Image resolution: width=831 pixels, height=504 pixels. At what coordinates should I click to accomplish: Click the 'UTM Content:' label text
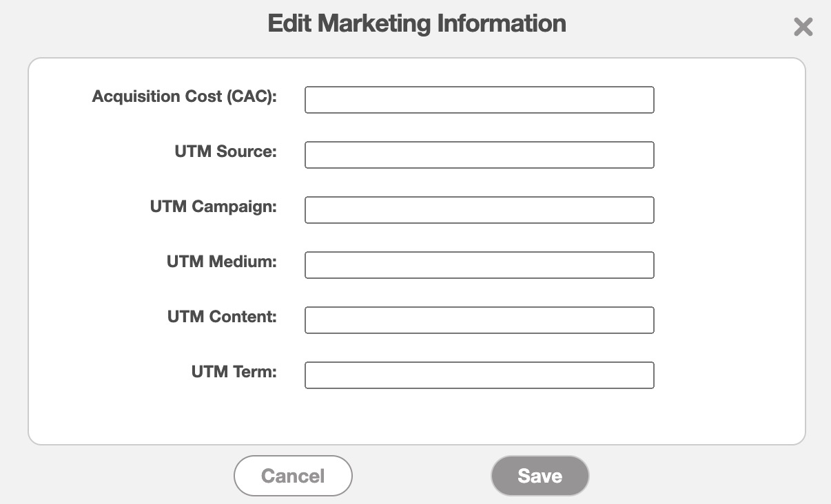(222, 317)
